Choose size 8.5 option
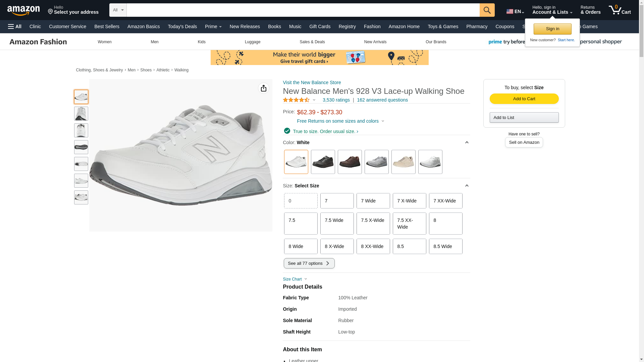 click(409, 246)
